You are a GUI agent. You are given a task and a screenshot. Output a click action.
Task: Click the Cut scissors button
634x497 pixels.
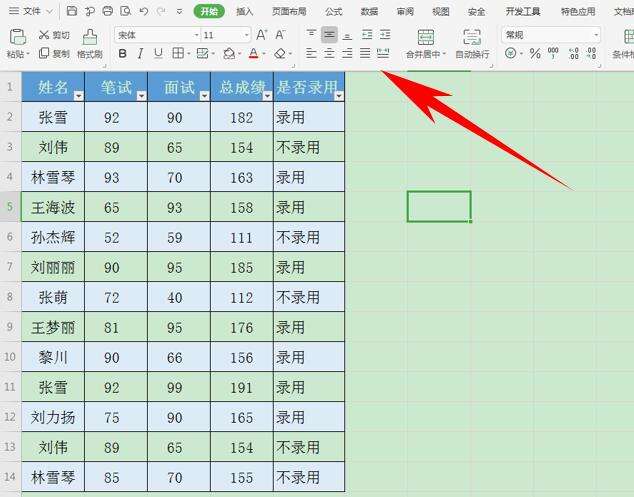[x=54, y=35]
